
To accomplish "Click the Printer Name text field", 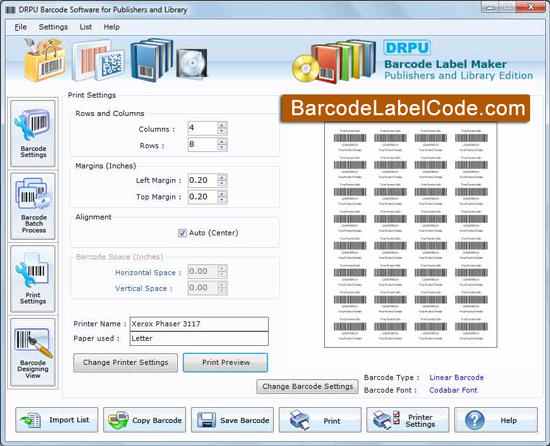I will point(199,324).
